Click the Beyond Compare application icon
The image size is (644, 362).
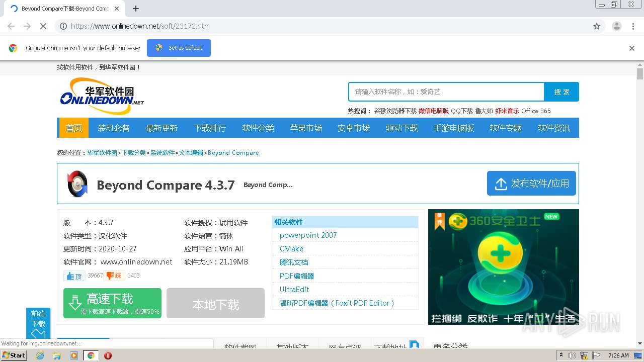tap(78, 184)
